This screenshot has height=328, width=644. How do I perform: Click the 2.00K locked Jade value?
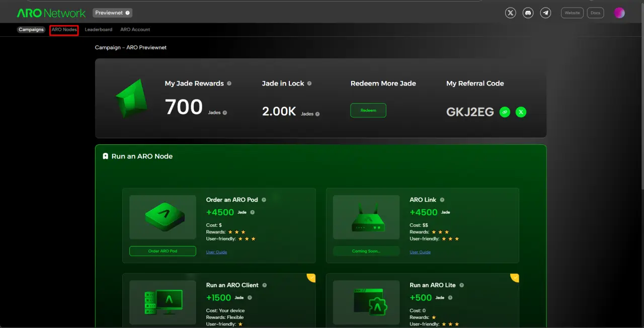coord(279,112)
